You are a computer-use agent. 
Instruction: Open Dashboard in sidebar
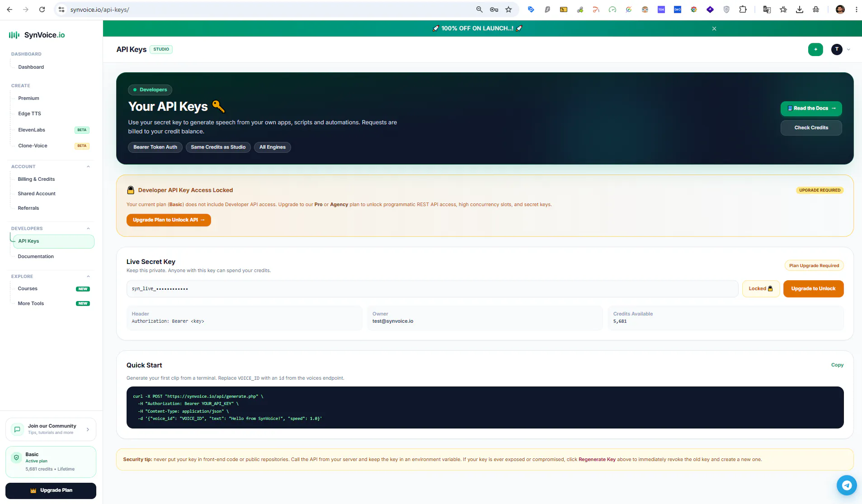[x=31, y=67]
